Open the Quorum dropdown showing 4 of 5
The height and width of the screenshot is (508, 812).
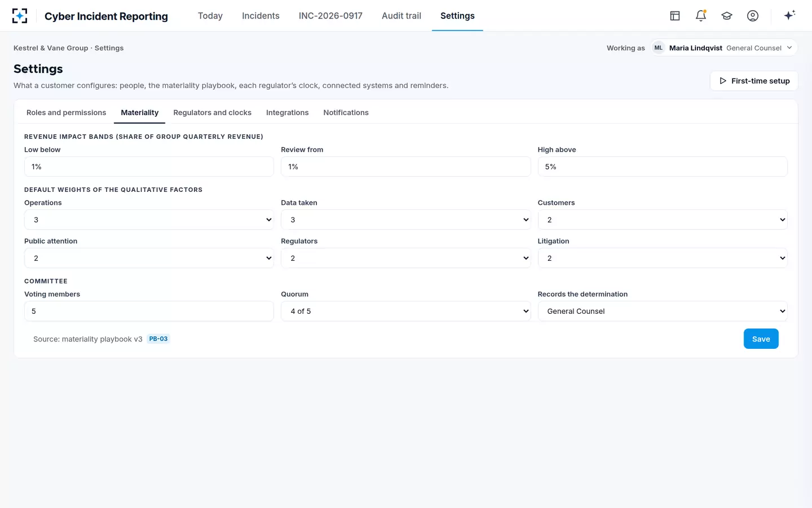406,311
